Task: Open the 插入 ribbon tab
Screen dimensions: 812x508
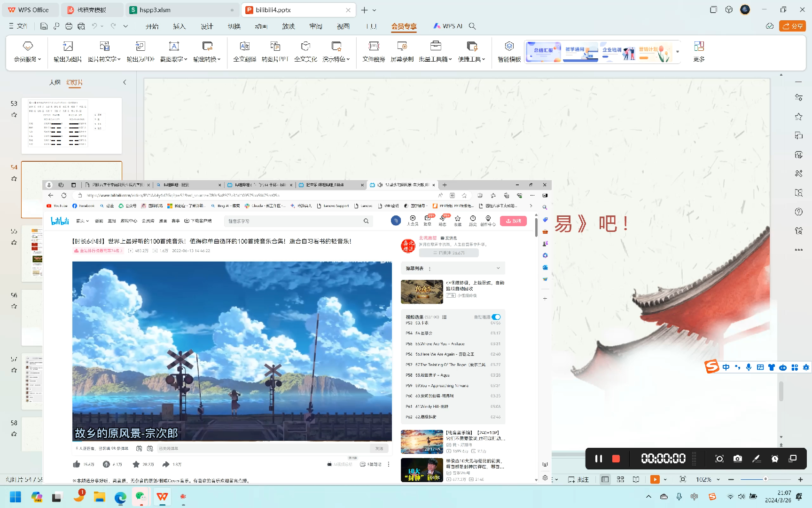Action: pyautogui.click(x=179, y=26)
